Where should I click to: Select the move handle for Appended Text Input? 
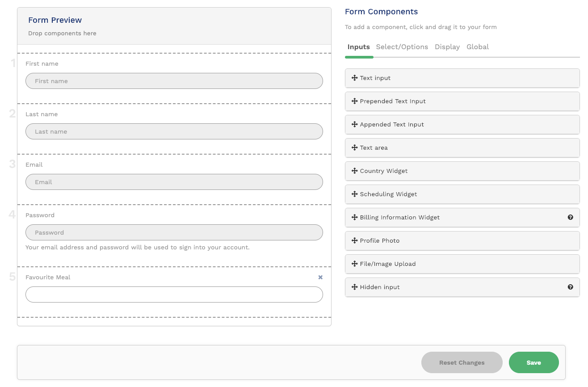[x=354, y=124]
